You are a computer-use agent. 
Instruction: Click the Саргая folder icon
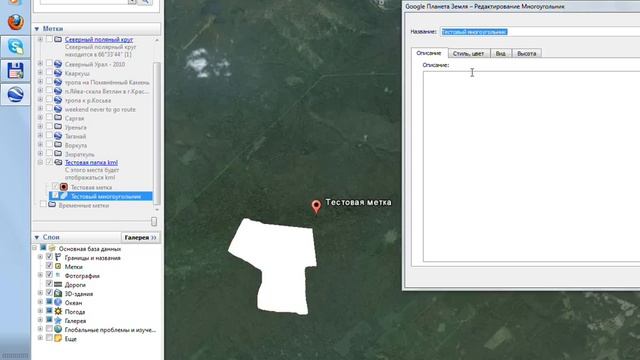(x=58, y=118)
